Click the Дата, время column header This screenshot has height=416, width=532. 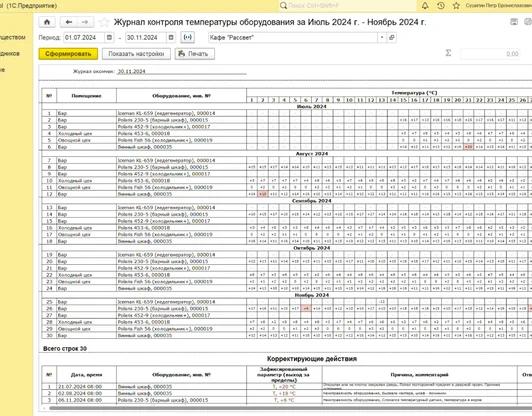[x=87, y=375]
